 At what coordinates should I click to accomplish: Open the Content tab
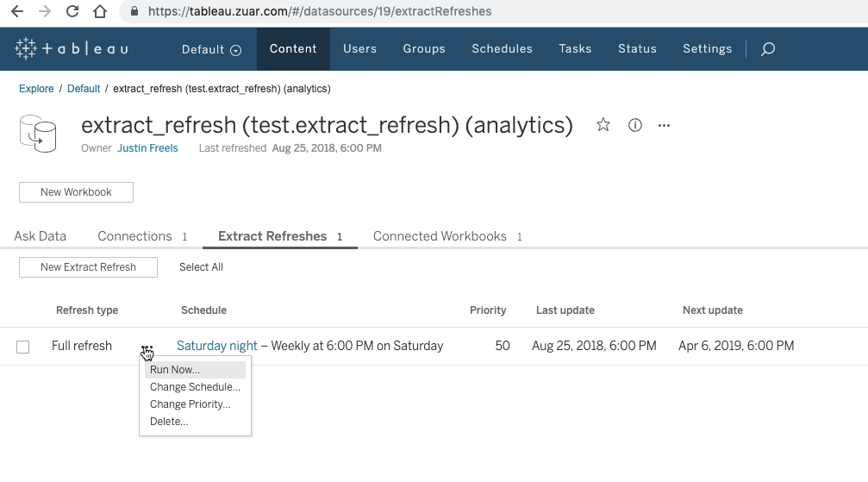pyautogui.click(x=293, y=49)
